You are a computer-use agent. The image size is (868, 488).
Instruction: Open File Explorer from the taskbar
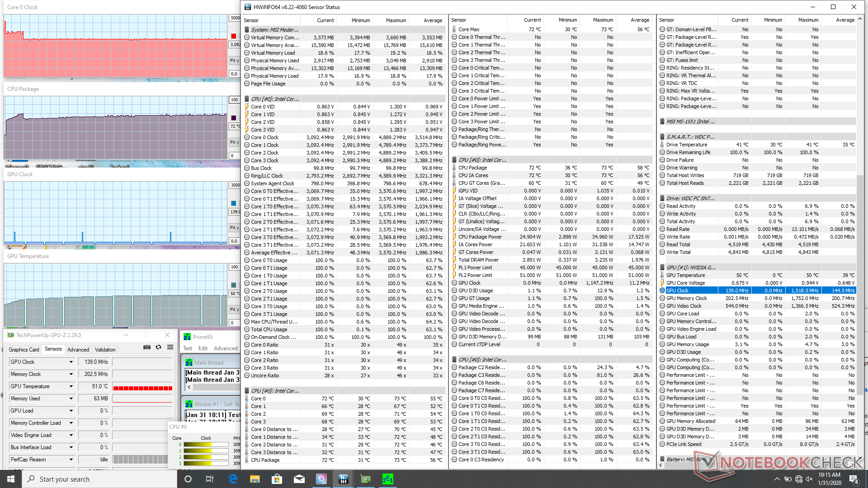pos(255,479)
